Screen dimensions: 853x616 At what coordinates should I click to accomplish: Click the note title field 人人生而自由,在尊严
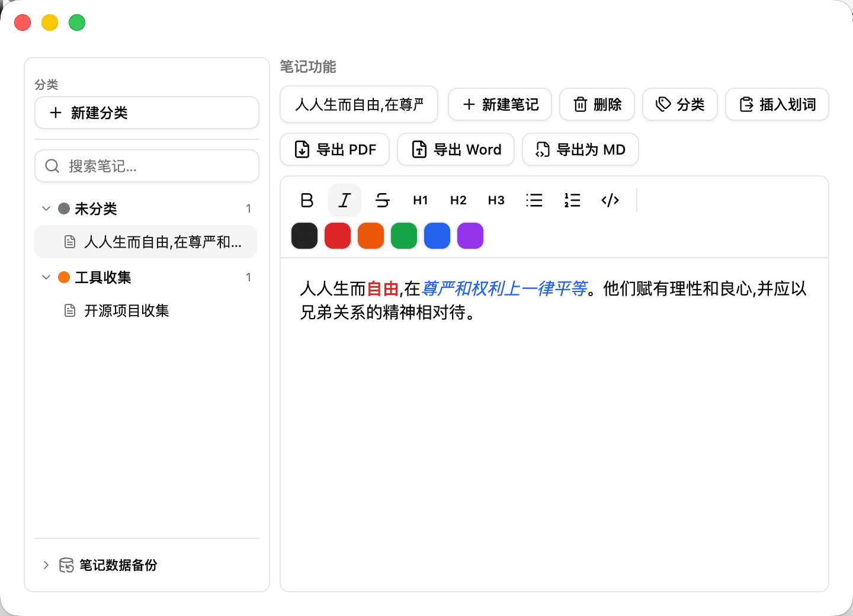[x=359, y=104]
